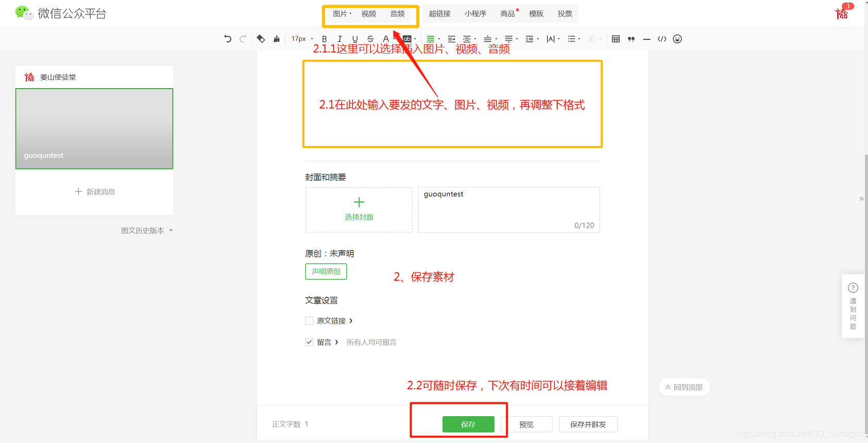This screenshot has height=443, width=868.
Task: Insert a horizontal divider line
Action: click(646, 39)
